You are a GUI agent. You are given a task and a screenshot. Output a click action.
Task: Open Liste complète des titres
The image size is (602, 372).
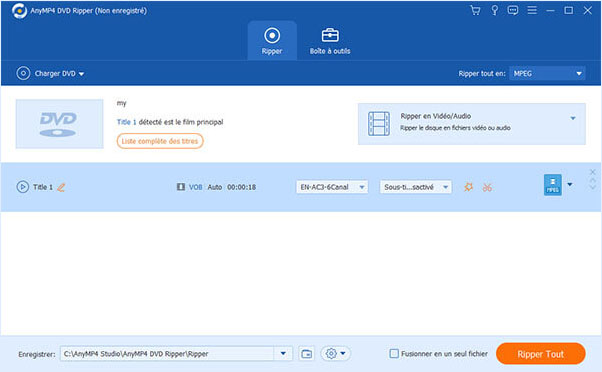(x=160, y=141)
